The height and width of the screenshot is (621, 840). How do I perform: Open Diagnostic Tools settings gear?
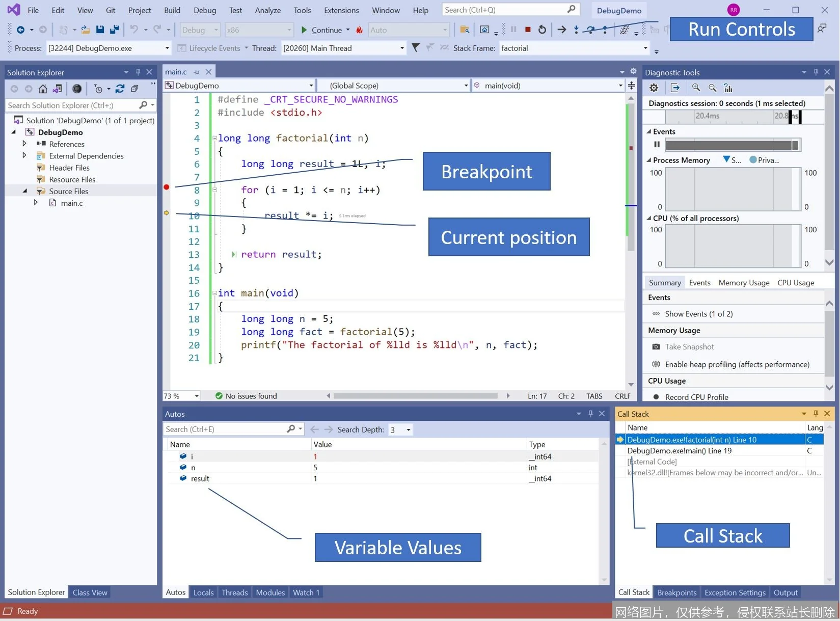click(654, 88)
